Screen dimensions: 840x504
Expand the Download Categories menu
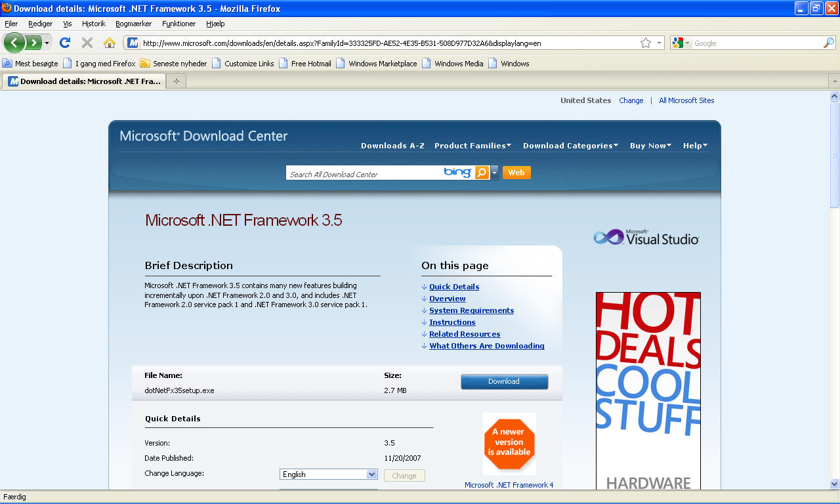(570, 146)
